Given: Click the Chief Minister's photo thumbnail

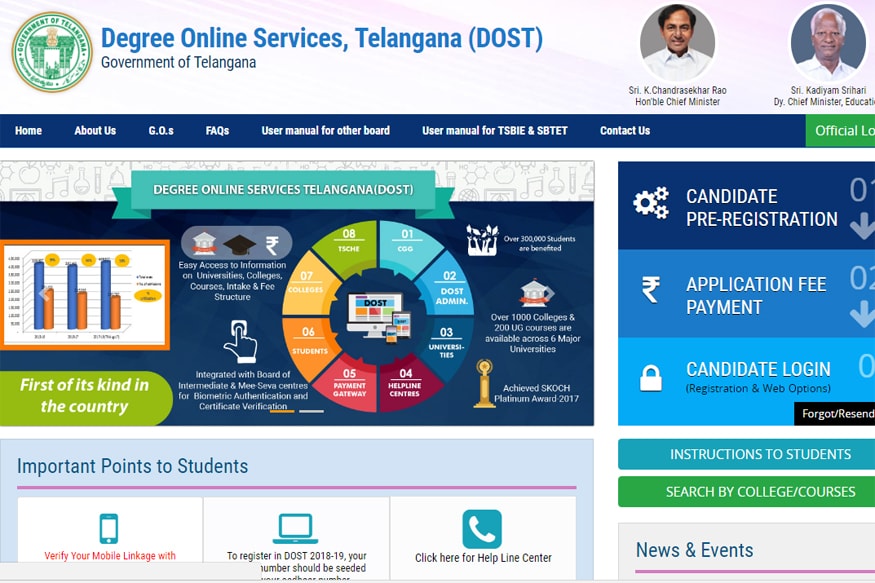Looking at the screenshot, I should click(x=677, y=42).
